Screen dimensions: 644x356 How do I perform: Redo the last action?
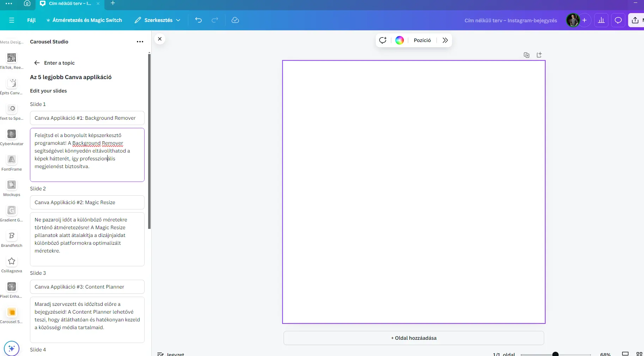pyautogui.click(x=215, y=20)
